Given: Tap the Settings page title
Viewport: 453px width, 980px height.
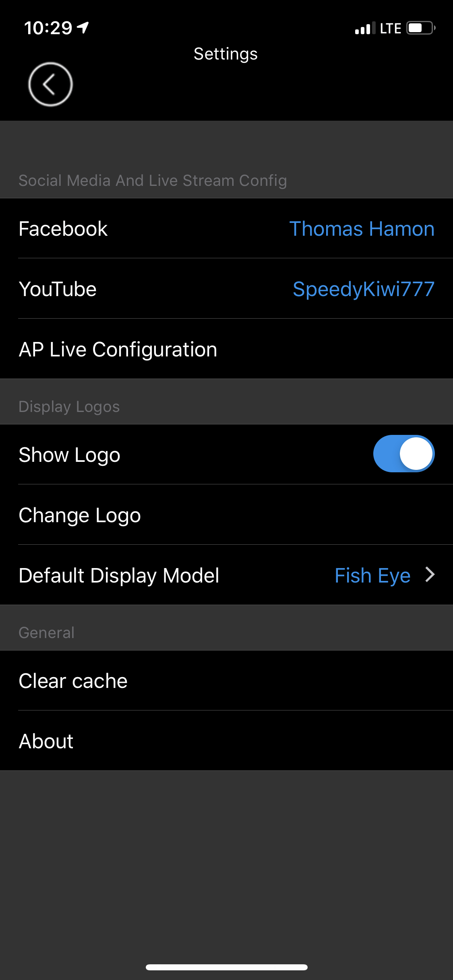Looking at the screenshot, I should click(x=225, y=54).
